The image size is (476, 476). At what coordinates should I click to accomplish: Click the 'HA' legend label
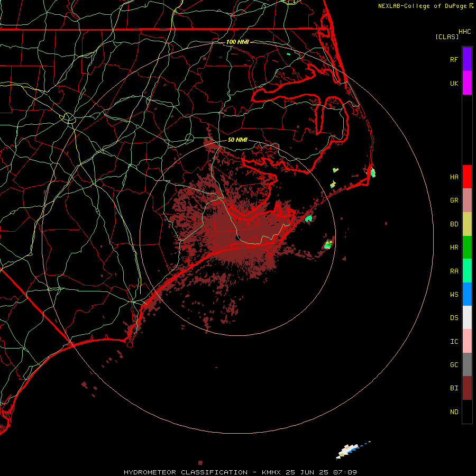(x=454, y=177)
